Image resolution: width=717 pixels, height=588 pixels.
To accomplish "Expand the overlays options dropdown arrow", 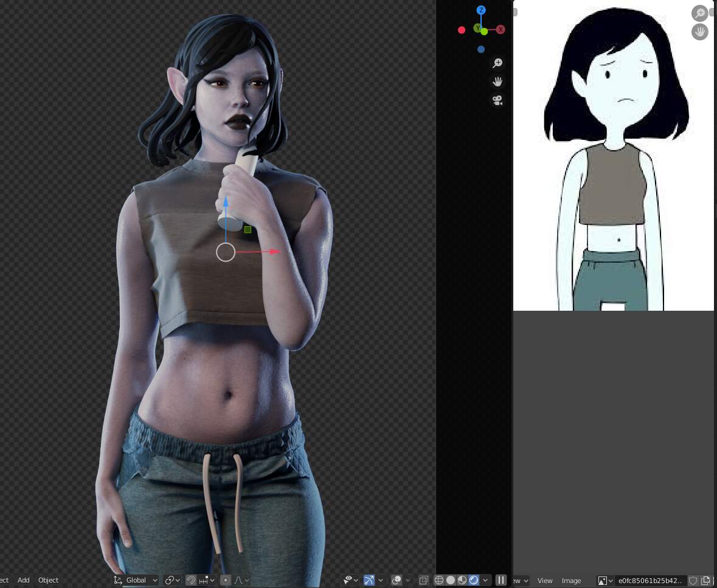I will pos(408,580).
